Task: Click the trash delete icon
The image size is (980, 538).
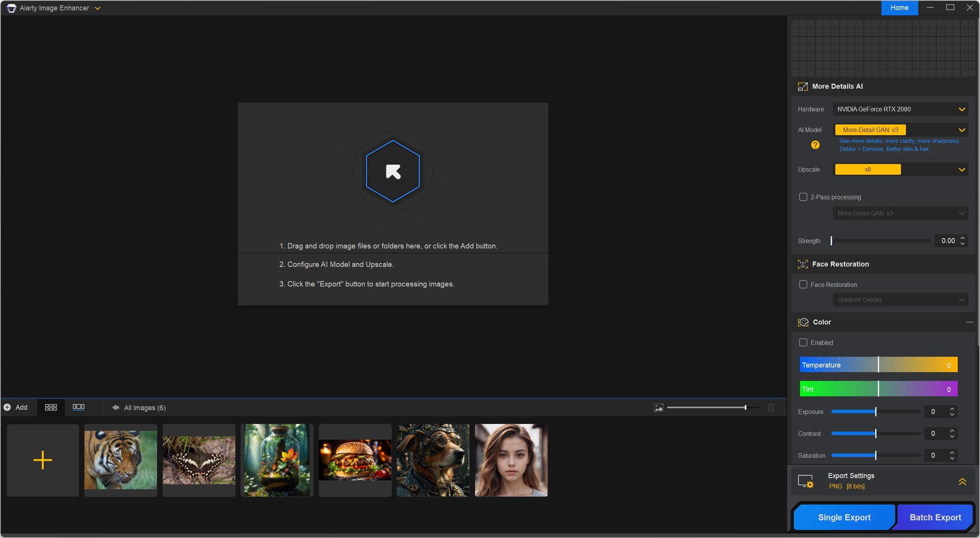Action: 771,408
